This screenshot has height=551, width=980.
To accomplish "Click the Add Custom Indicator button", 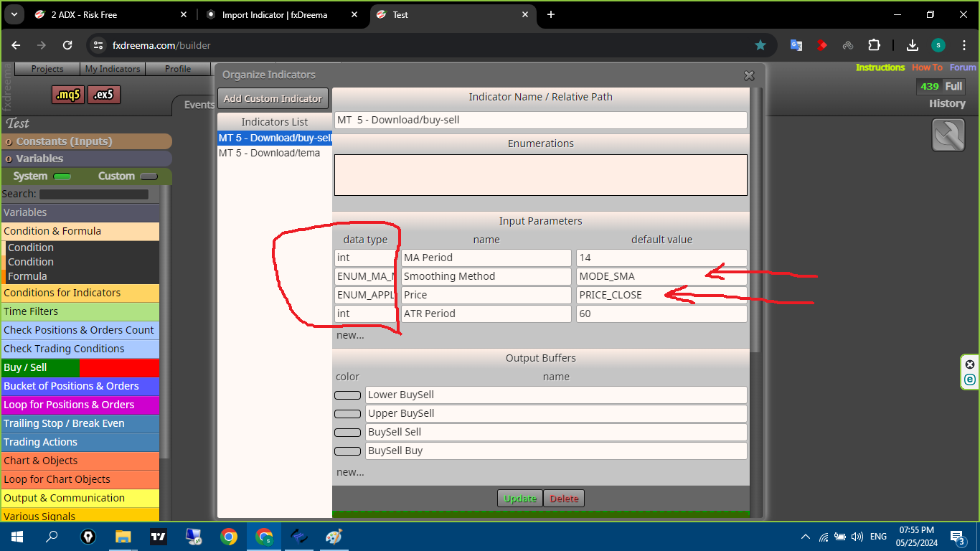I will click(x=273, y=98).
